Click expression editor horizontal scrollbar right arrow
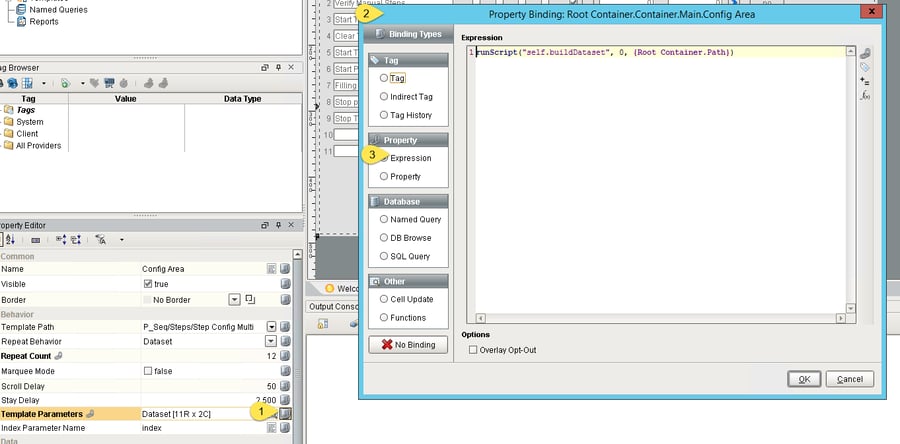The height and width of the screenshot is (444, 900). click(841, 318)
